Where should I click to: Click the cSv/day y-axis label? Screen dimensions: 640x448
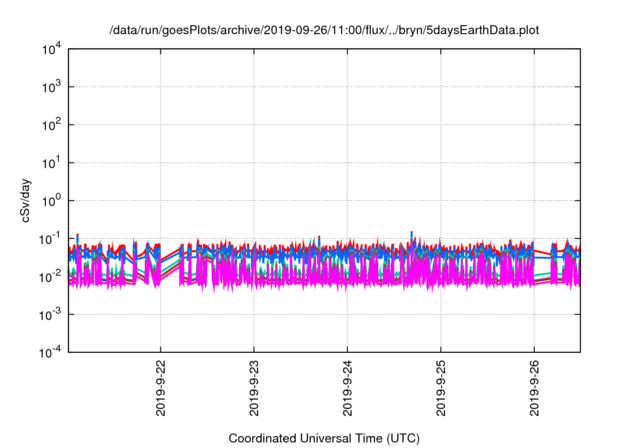pyautogui.click(x=26, y=200)
